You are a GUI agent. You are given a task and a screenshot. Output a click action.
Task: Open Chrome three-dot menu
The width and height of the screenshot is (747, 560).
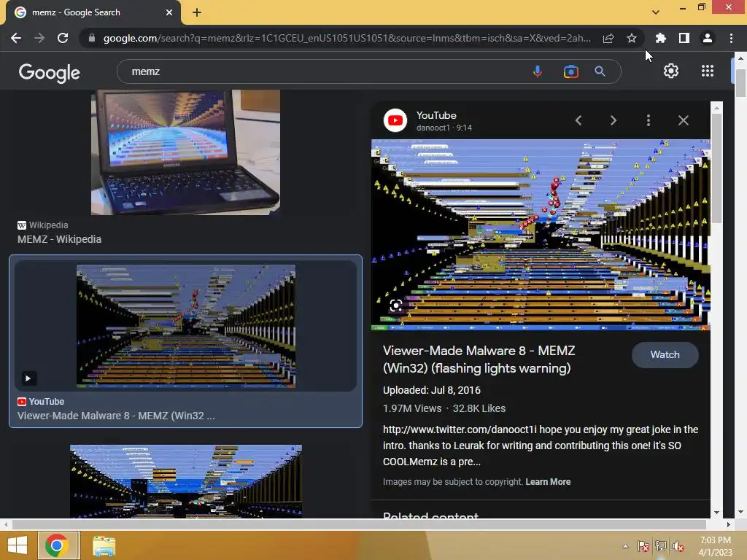coord(731,38)
